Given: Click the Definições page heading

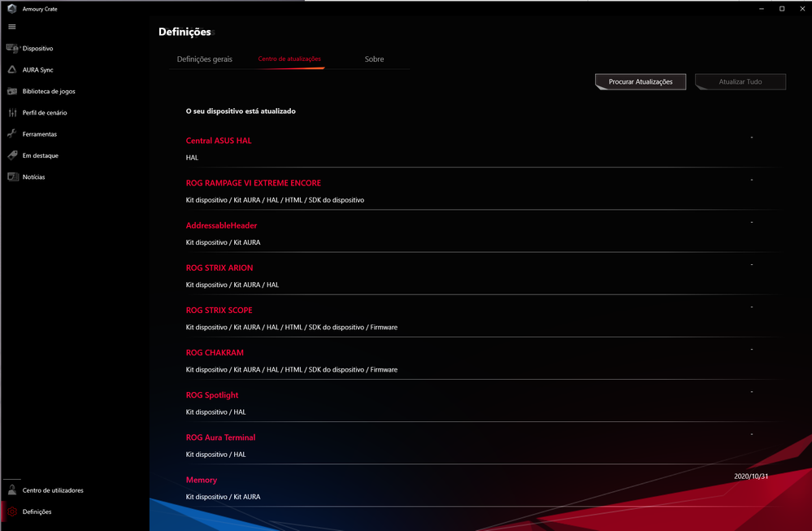Looking at the screenshot, I should 185,32.
